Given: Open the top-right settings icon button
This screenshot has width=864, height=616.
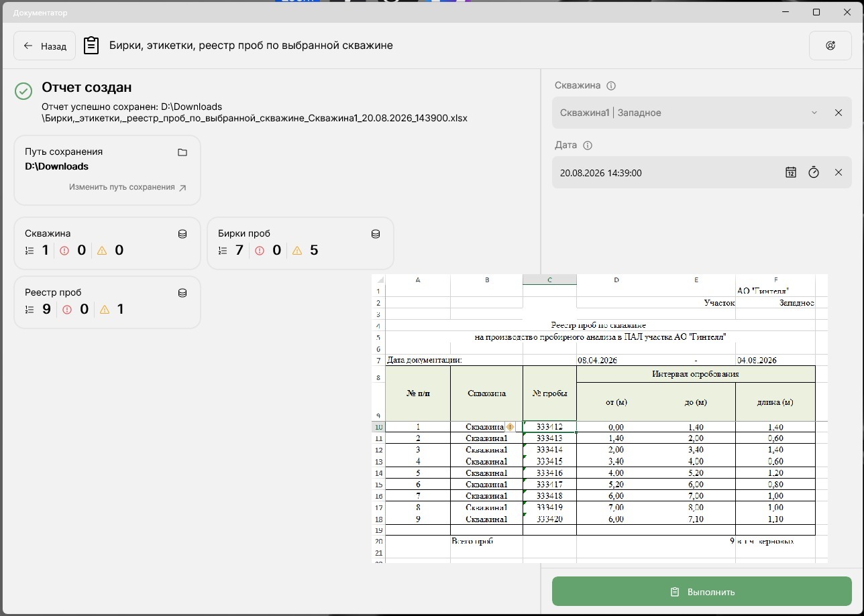Looking at the screenshot, I should coord(830,46).
